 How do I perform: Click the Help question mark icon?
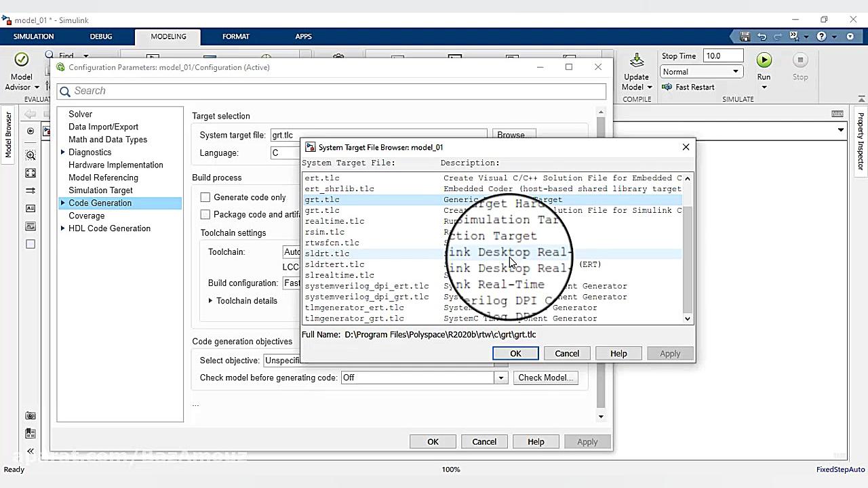click(821, 37)
